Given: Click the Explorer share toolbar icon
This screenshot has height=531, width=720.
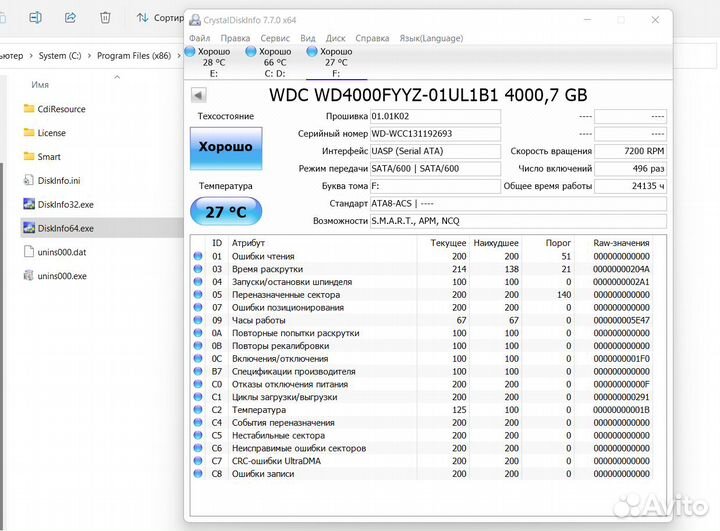Looking at the screenshot, I should click(70, 17).
